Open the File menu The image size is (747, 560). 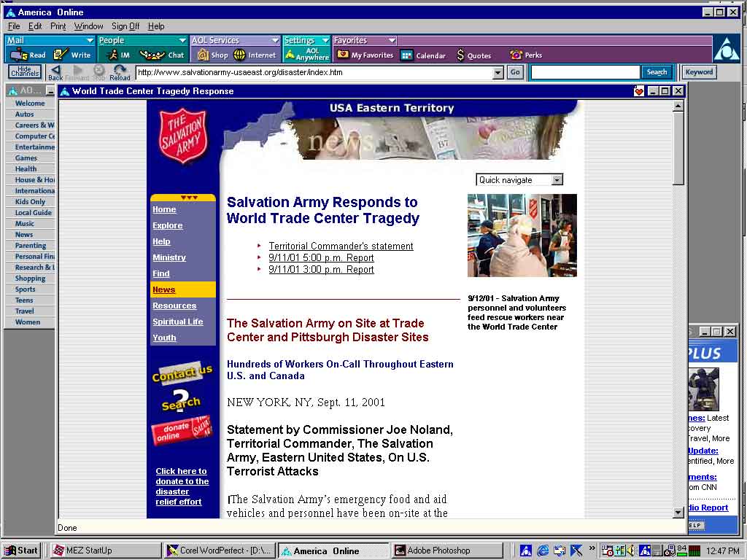[14, 26]
